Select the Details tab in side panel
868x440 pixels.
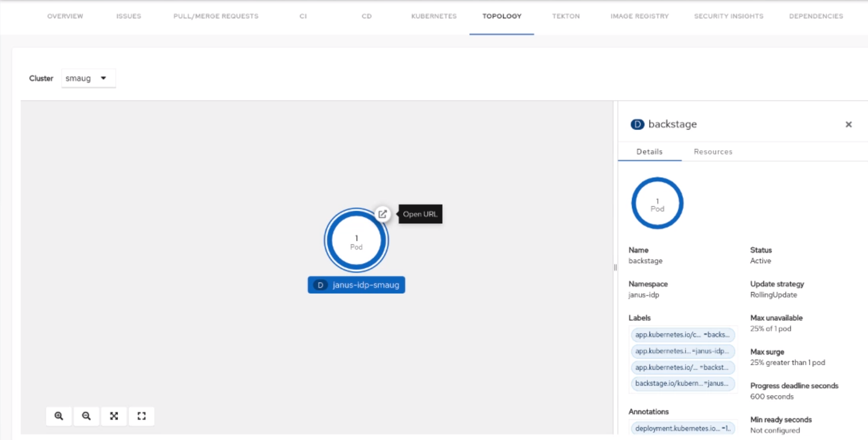tap(649, 152)
